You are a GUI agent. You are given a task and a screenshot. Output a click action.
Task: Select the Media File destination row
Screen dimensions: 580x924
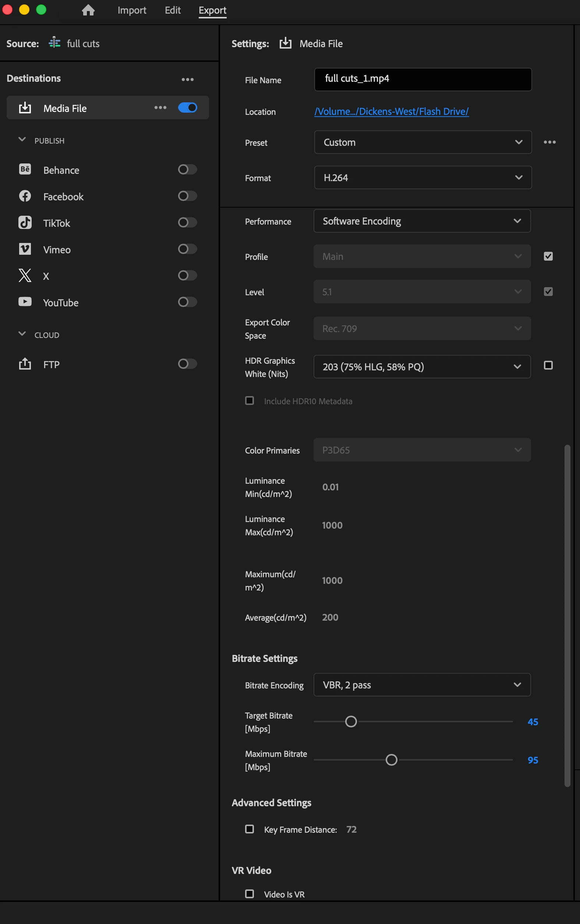[108, 108]
